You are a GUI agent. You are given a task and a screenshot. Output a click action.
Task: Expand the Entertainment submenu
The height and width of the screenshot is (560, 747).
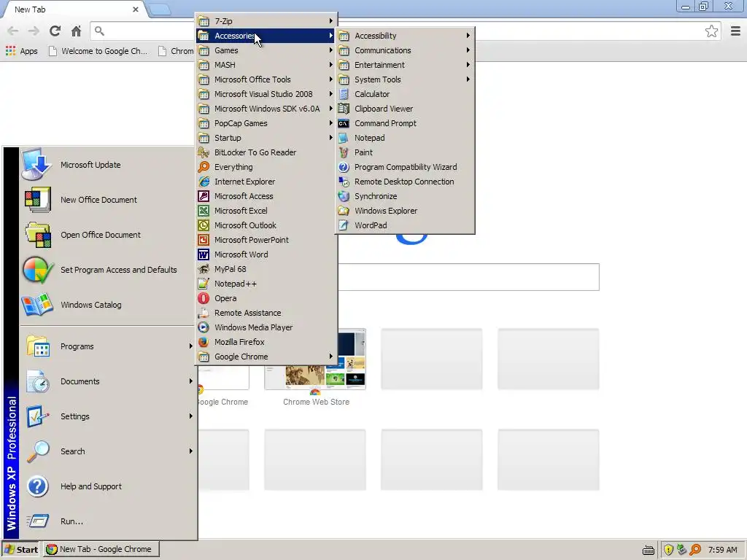[405, 65]
